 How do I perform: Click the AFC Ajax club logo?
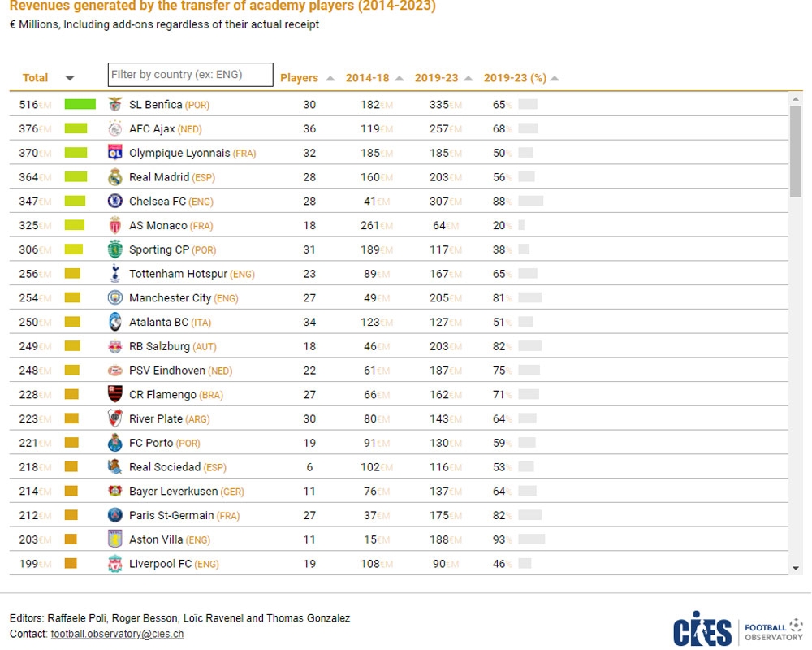pyautogui.click(x=115, y=128)
